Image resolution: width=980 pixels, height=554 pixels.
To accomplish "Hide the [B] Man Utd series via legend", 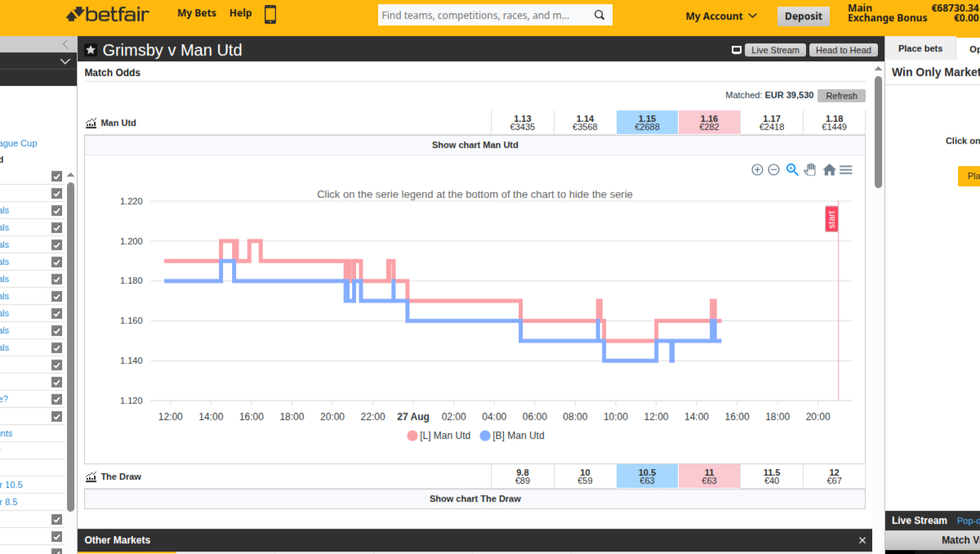I will [512, 436].
